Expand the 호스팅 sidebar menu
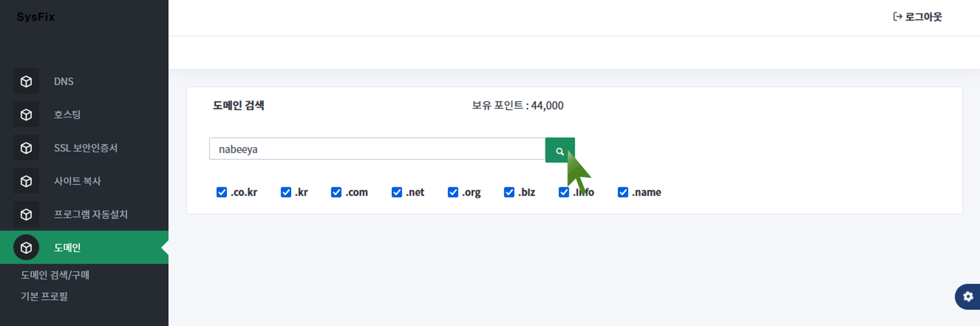The height and width of the screenshot is (326, 980). 67,115
